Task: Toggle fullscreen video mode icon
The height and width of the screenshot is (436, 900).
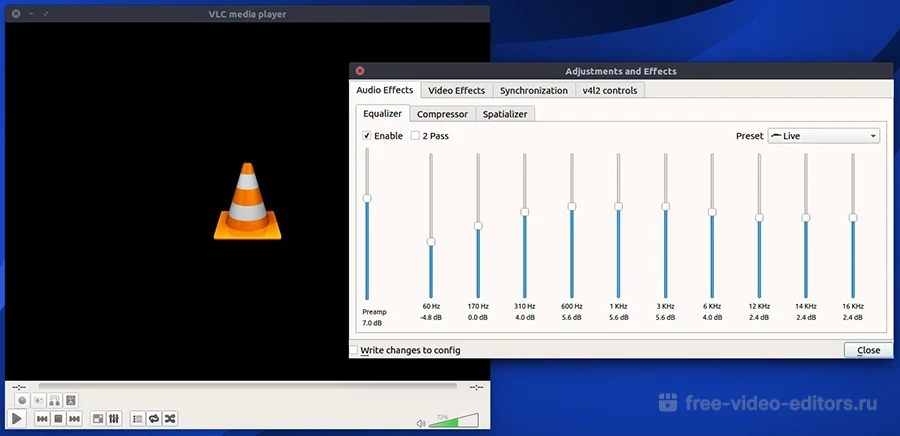Action: click(x=98, y=418)
